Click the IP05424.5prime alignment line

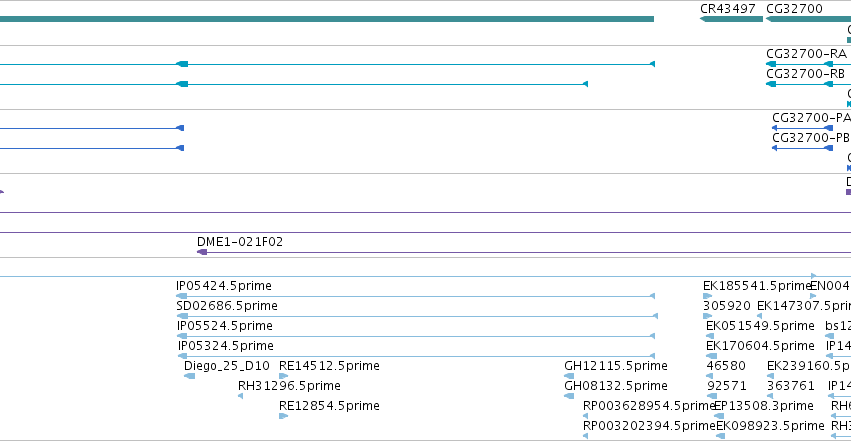click(x=415, y=296)
